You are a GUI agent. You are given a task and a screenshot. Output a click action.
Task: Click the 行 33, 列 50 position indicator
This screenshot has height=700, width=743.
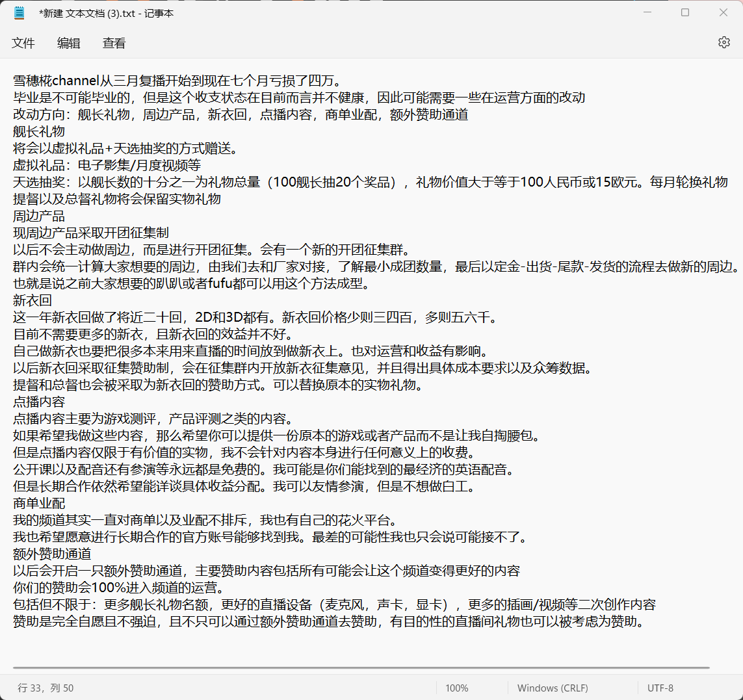[x=46, y=688]
